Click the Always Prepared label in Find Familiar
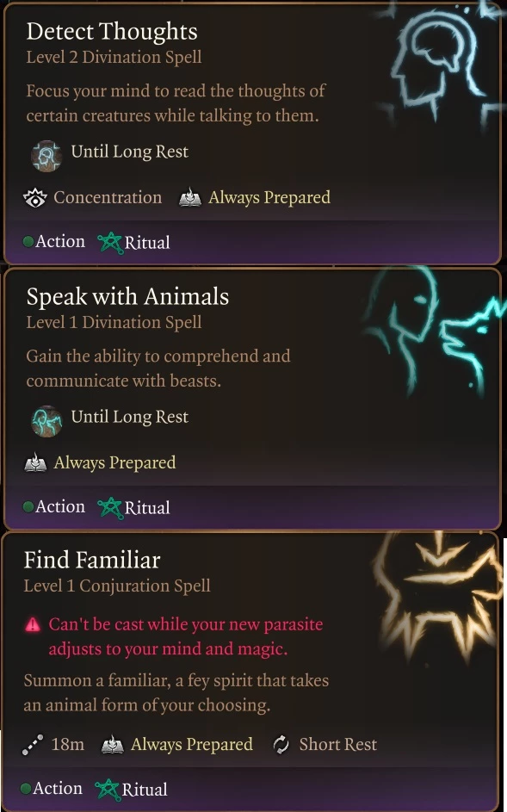Viewport: 507px width, 812px height. point(192,745)
